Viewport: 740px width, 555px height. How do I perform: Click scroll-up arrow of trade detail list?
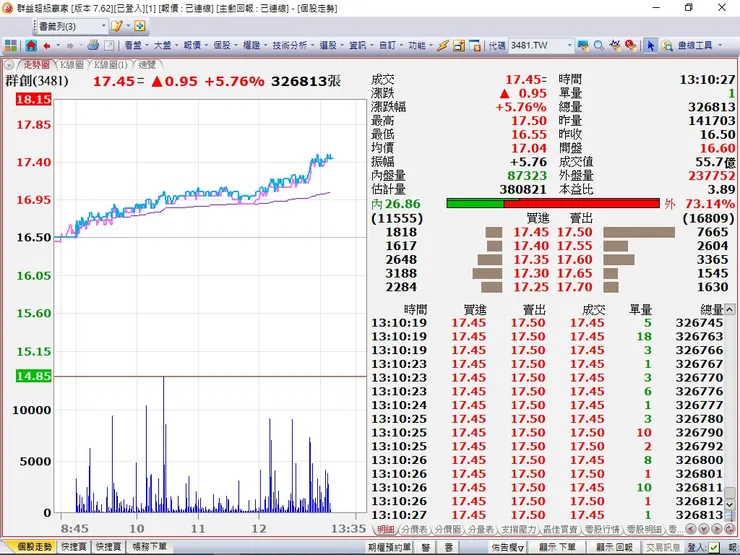[x=730, y=310]
